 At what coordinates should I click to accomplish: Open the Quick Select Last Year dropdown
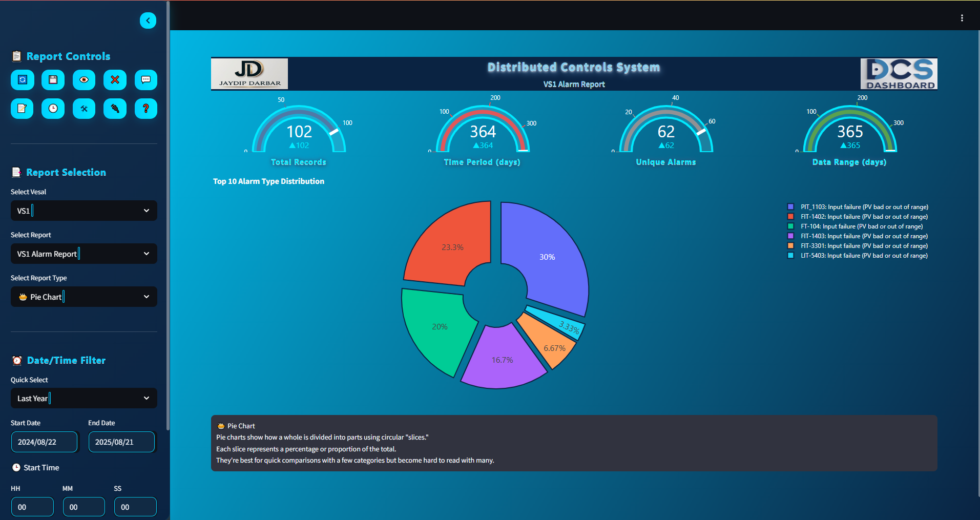pyautogui.click(x=84, y=398)
